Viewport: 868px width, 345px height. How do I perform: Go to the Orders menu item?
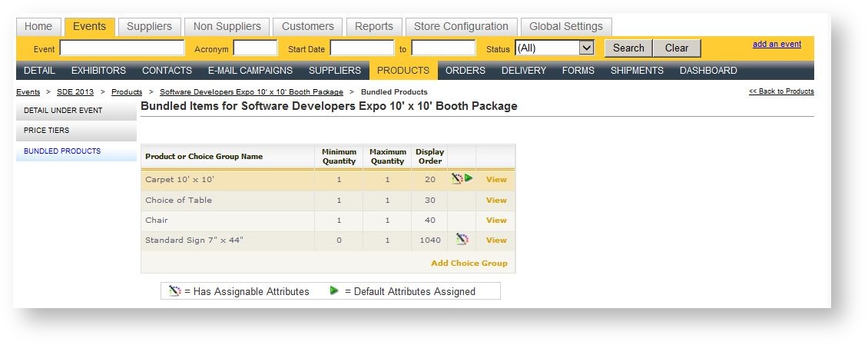click(x=465, y=71)
